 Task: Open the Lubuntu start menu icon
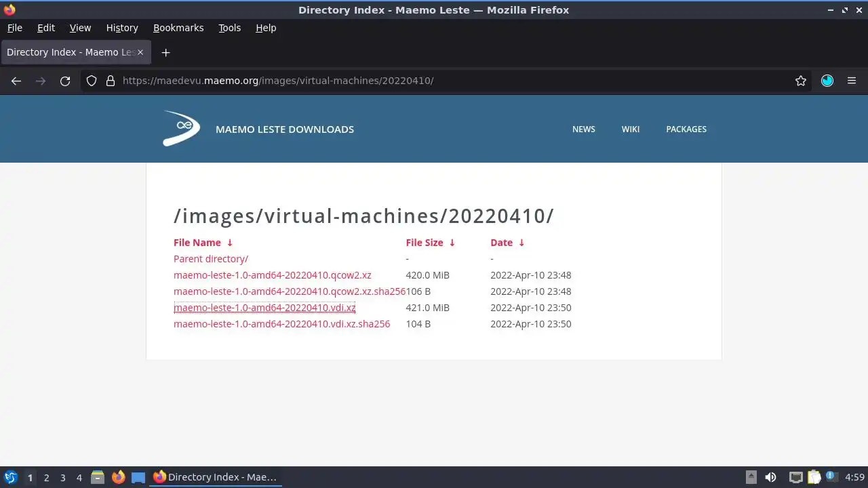tap(10, 477)
